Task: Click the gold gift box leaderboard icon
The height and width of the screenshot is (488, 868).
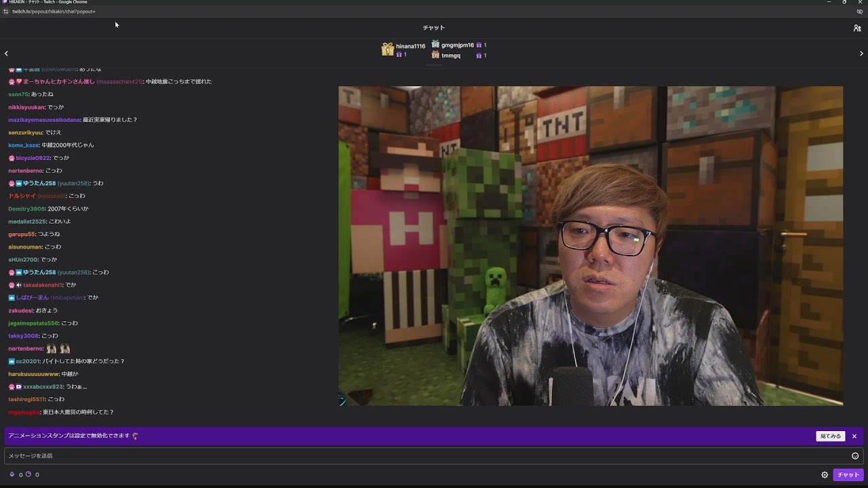Action: click(387, 49)
